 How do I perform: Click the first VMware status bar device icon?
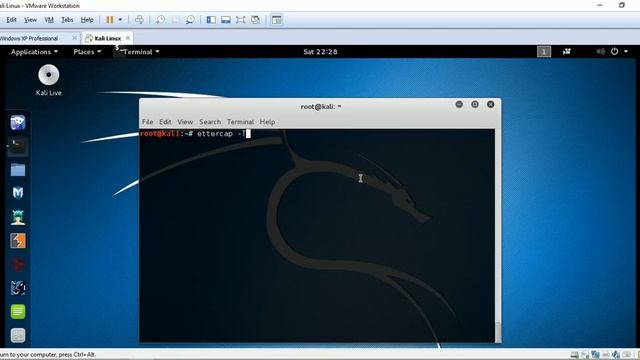[574, 355]
